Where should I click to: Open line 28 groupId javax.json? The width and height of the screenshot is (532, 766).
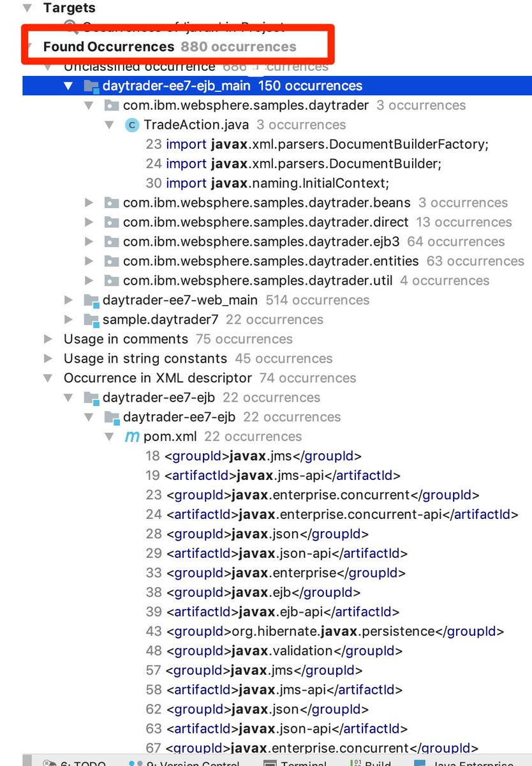[x=257, y=534]
